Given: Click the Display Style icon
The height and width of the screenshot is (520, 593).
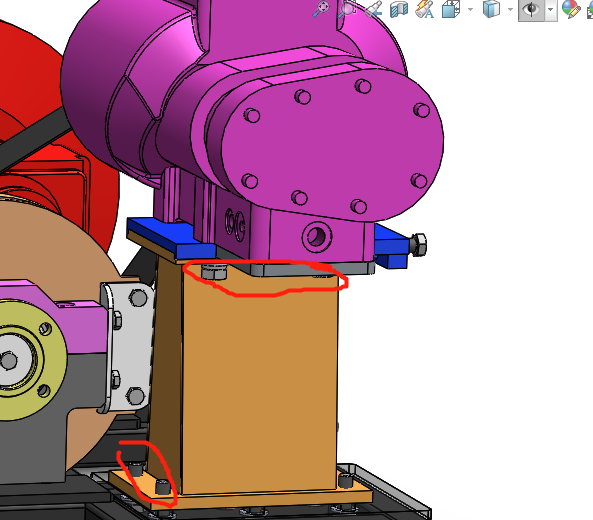Looking at the screenshot, I should 491,9.
